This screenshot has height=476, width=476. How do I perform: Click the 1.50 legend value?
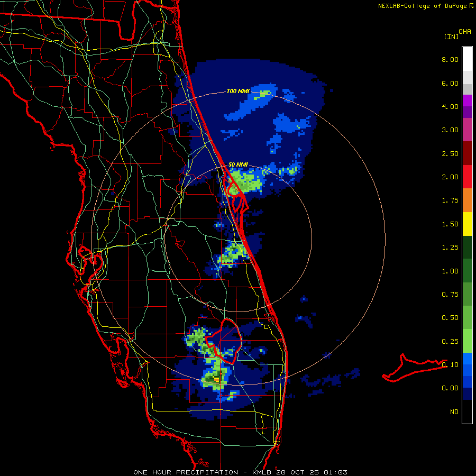(450, 224)
